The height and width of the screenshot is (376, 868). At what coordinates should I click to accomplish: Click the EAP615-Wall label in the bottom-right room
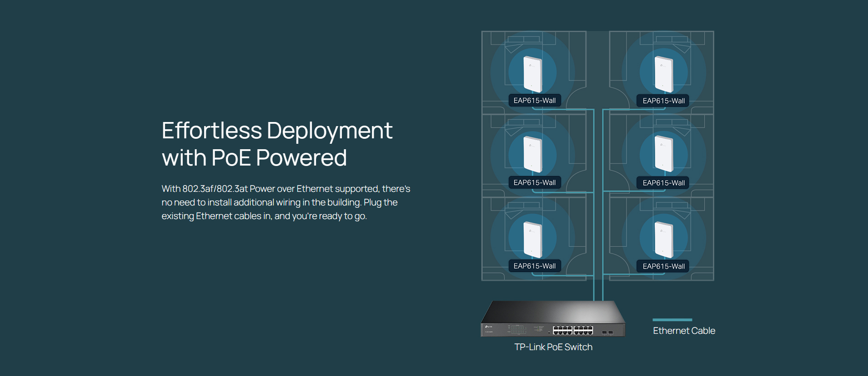tap(663, 267)
